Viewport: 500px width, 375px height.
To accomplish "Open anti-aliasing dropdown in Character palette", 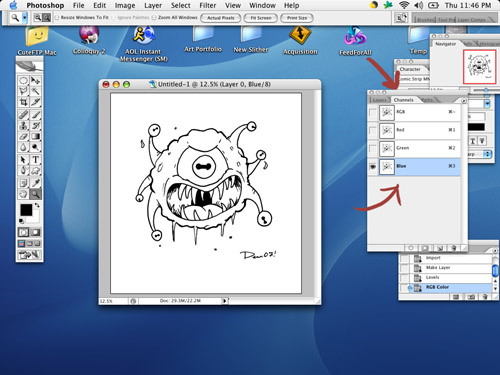I will (488, 154).
